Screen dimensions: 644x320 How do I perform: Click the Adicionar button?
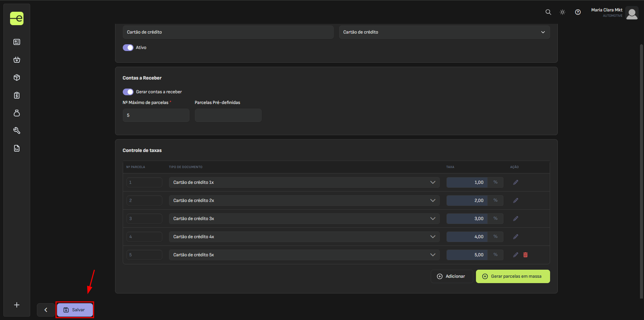pos(451,276)
